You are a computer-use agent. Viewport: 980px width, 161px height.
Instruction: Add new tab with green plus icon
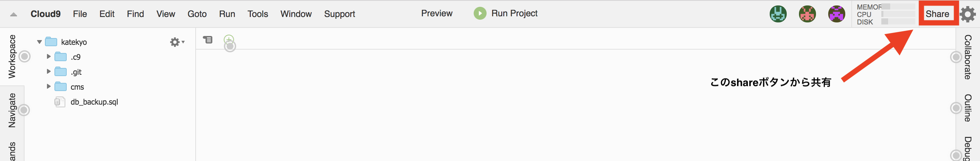pyautogui.click(x=229, y=39)
